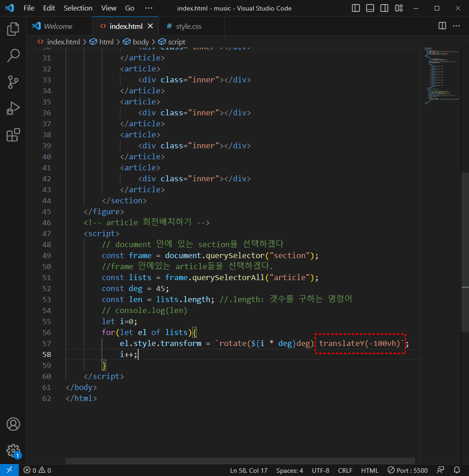This screenshot has width=469, height=476.
Task: Open the Go menu
Action: pos(129,8)
